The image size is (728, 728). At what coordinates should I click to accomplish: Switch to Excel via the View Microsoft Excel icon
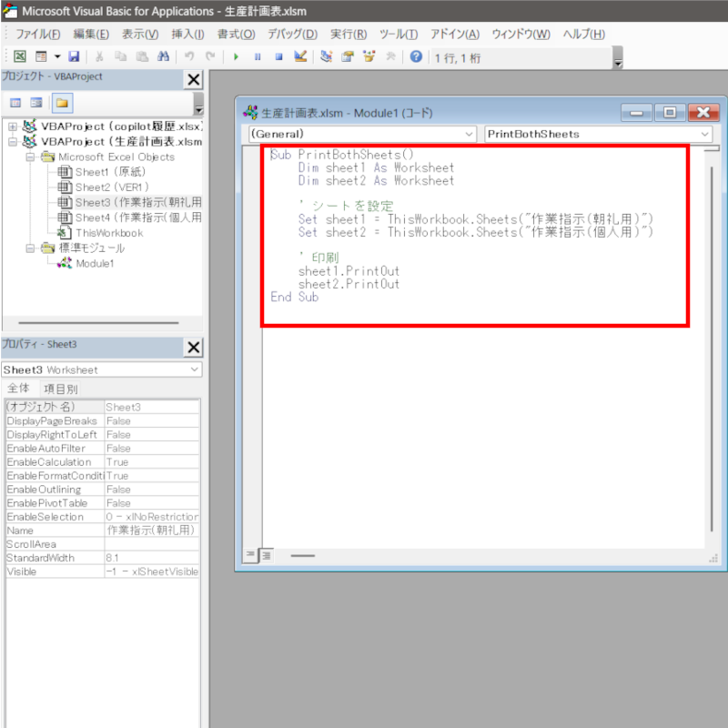20,56
